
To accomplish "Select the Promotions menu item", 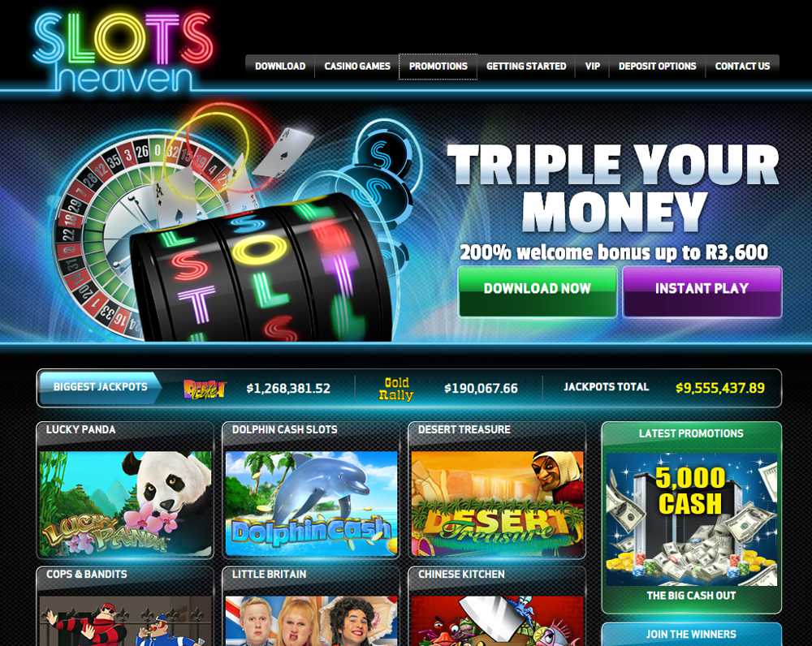I will pos(438,67).
